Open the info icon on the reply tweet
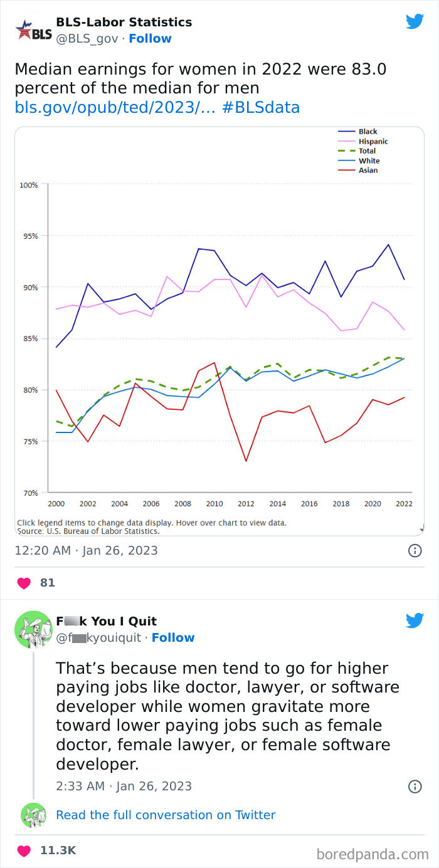The height and width of the screenshot is (868, 439). pos(415,786)
